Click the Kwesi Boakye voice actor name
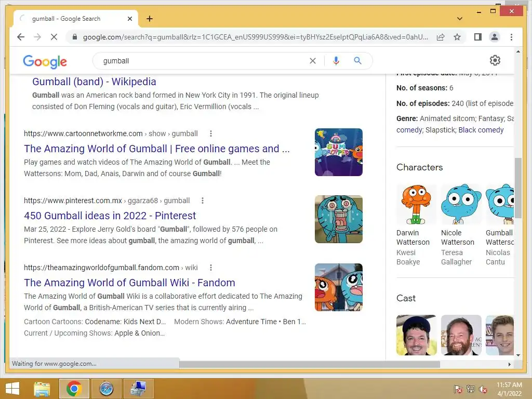This screenshot has width=532, height=399. coord(408,257)
